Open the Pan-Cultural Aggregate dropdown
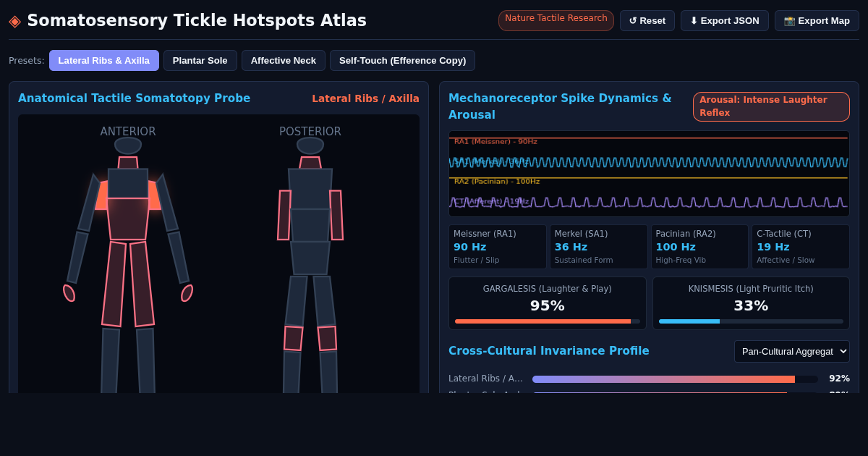 pos(792,351)
